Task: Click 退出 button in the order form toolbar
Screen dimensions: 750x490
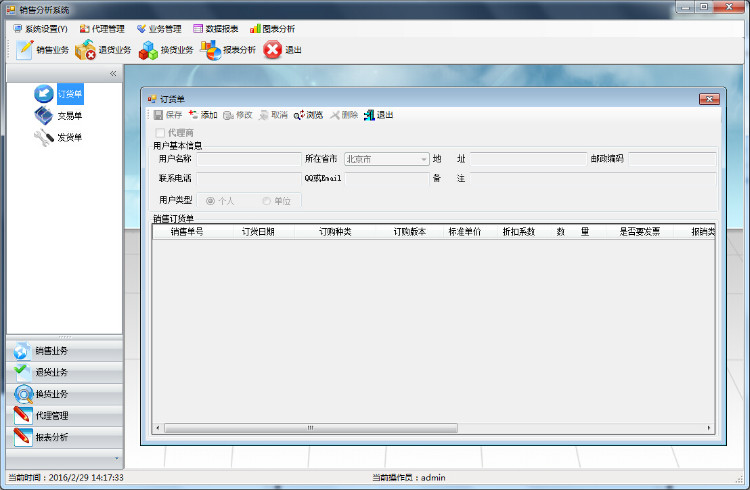Action: (x=378, y=115)
